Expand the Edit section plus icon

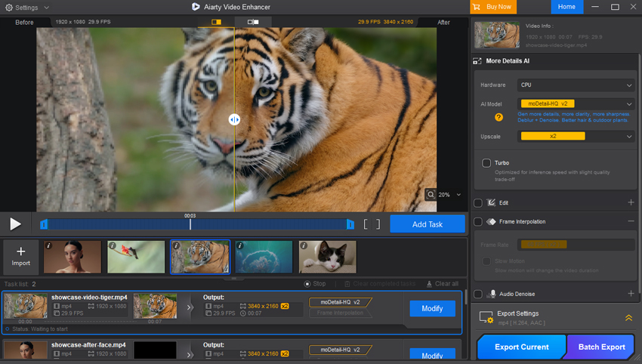pos(631,202)
